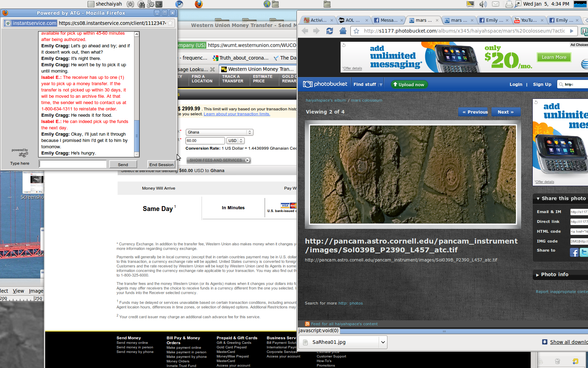Select the Western Union Money Tran... tab
Image resolution: width=588 pixels, height=368 pixels.
coord(258,69)
